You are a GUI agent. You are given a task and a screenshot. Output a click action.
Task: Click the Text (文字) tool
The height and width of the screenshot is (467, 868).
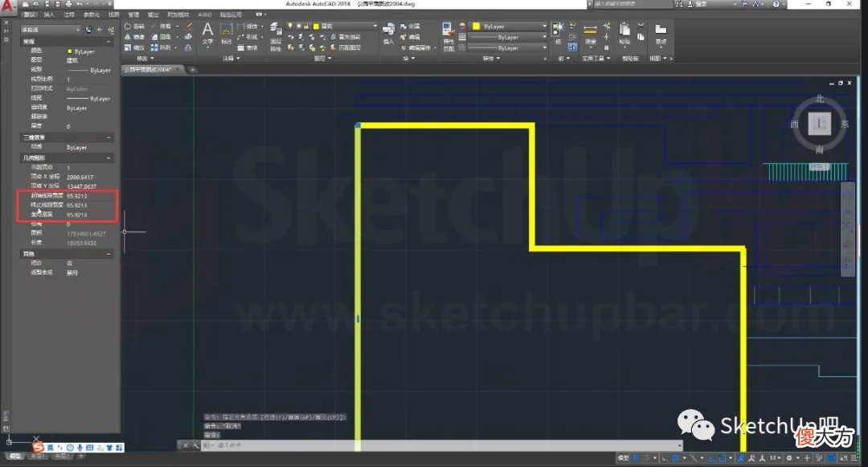207,33
